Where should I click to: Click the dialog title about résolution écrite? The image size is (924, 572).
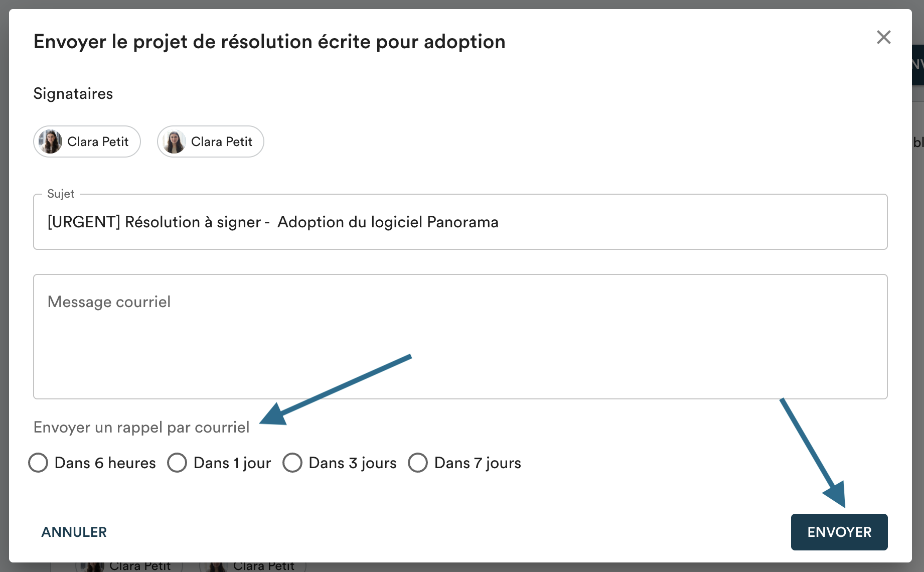[x=269, y=42]
